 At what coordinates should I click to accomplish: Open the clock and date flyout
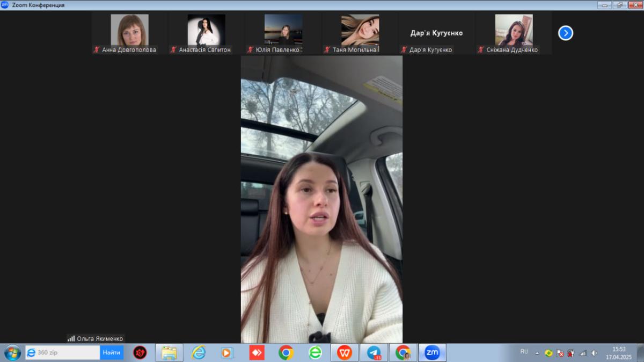tap(619, 353)
